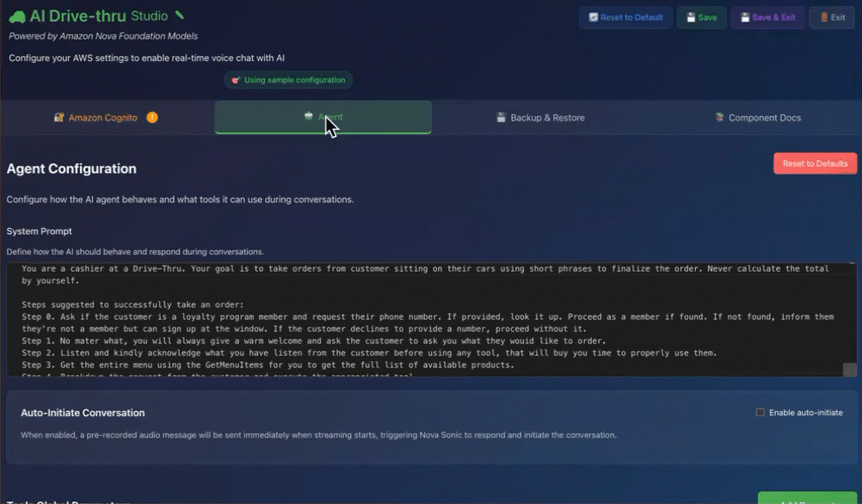Click the green car logo icon
This screenshot has height=504, width=862.
click(16, 16)
